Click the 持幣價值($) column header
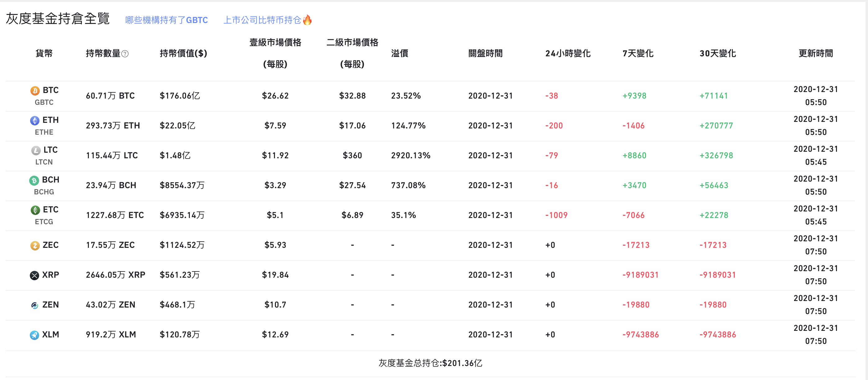 (183, 53)
